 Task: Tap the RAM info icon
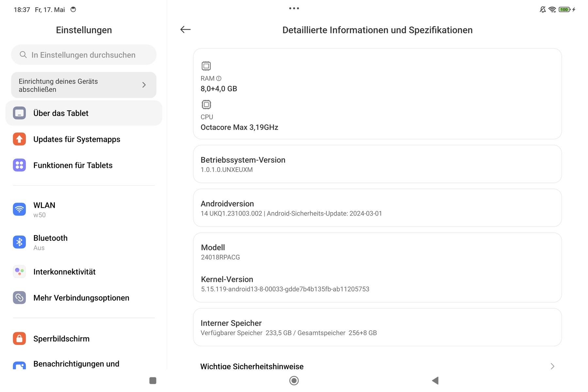[x=219, y=78]
